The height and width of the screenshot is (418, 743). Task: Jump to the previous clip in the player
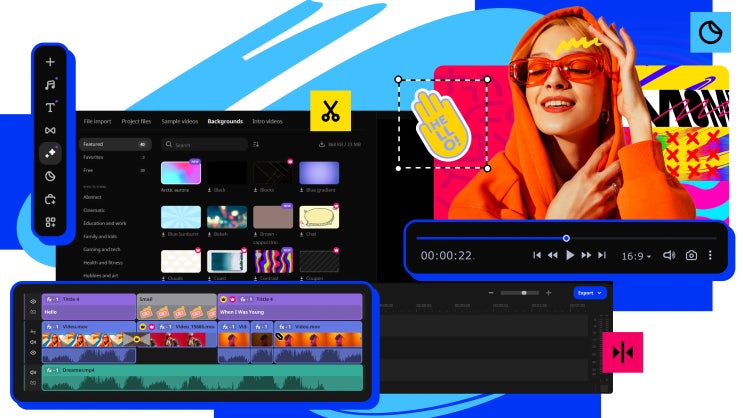click(x=537, y=255)
